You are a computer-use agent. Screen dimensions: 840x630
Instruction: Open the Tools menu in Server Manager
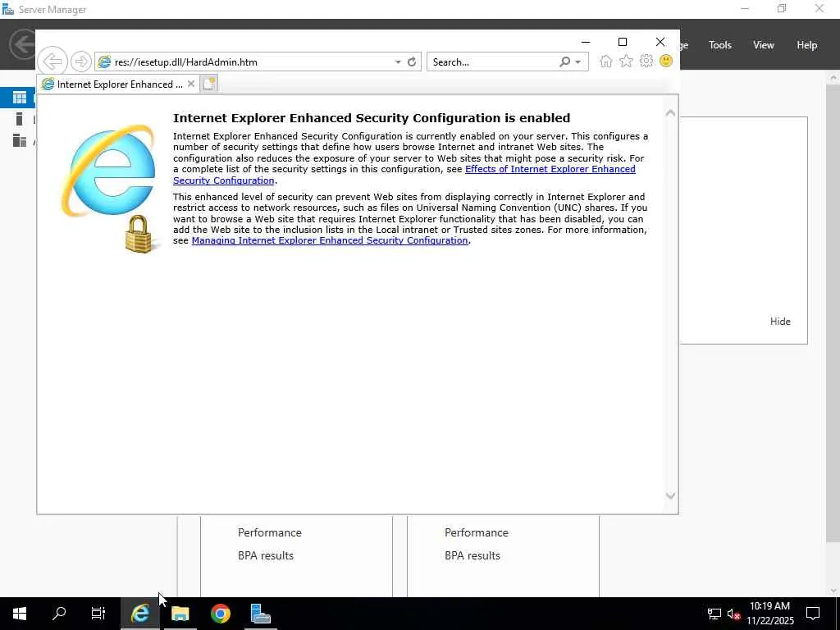719,45
